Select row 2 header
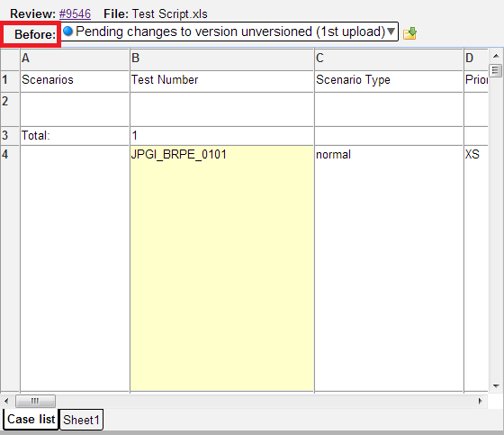504x435 pixels. pos(10,109)
